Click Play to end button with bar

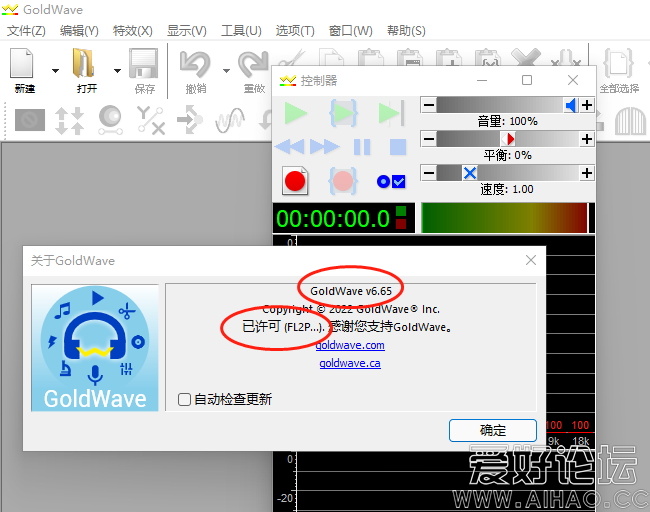(391, 113)
